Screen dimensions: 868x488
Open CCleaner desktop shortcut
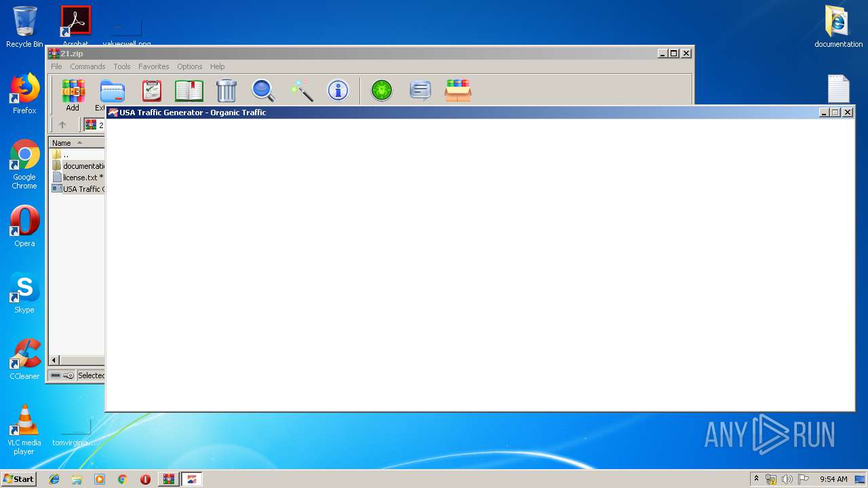[x=24, y=359]
